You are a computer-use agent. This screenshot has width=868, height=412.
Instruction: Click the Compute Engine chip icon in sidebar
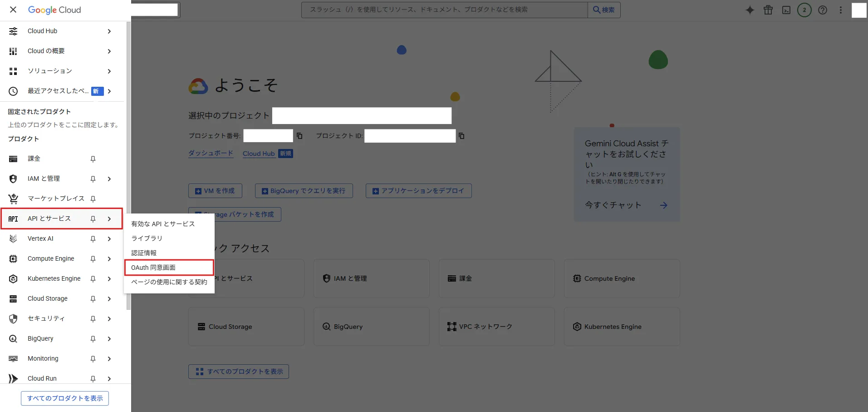pos(13,259)
